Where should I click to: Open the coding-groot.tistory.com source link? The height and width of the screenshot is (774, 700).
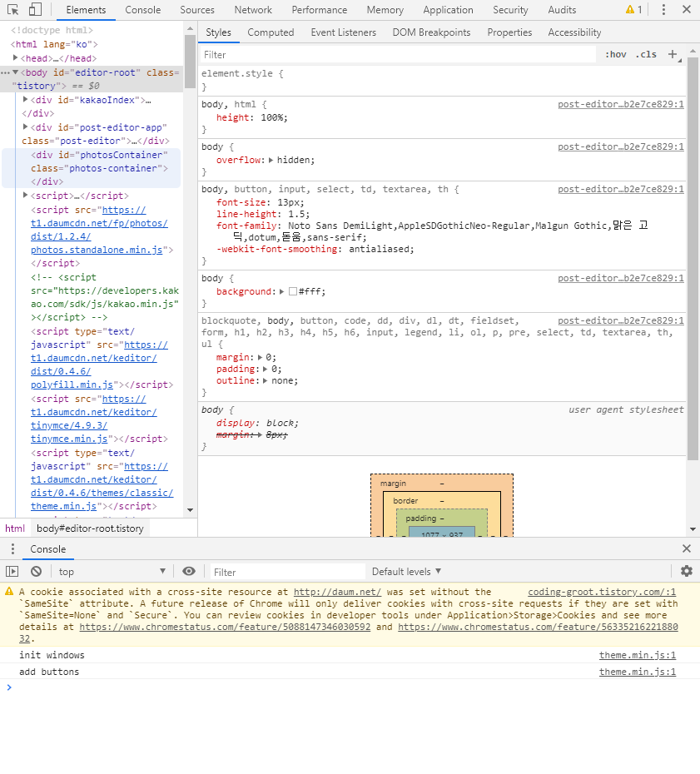click(602, 592)
